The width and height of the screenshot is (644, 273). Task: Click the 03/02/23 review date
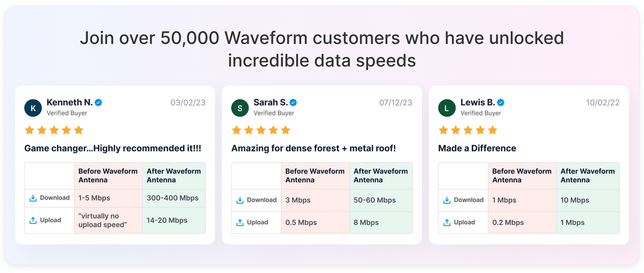(188, 103)
